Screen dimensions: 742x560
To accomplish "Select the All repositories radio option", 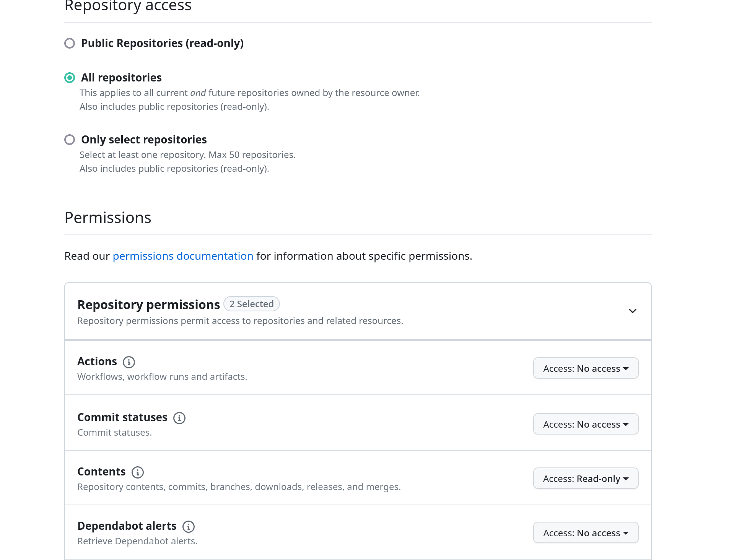I will click(70, 78).
